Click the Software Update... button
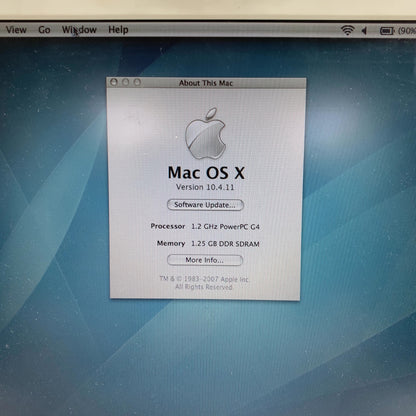This screenshot has width=416, height=416. (x=205, y=205)
